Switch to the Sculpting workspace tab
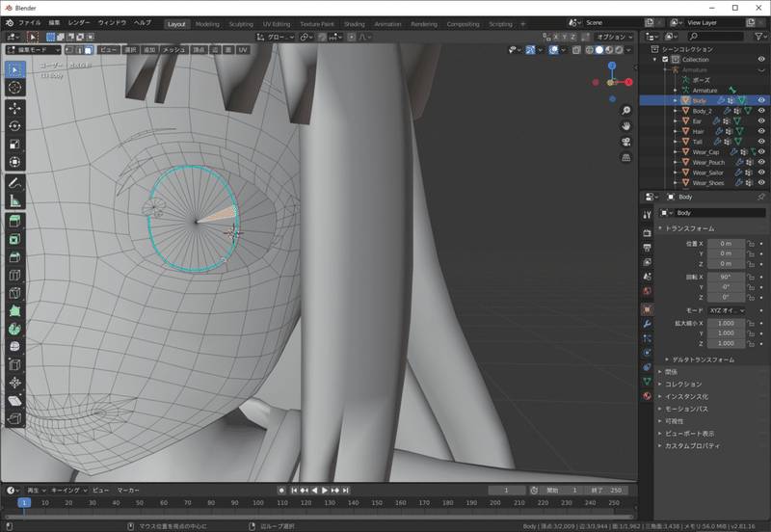Screen dimensions: 771x532 pos(241,23)
